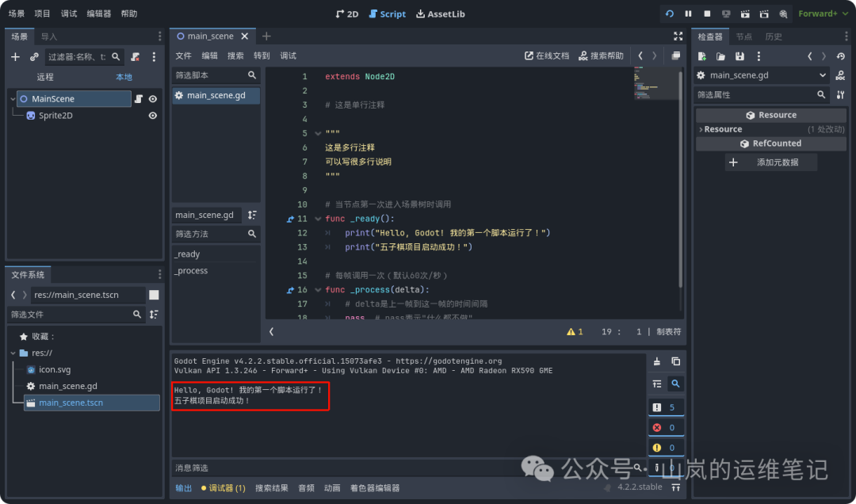The width and height of the screenshot is (856, 504).
Task: Toggle distraction-free mode in the script editor
Action: [678, 36]
